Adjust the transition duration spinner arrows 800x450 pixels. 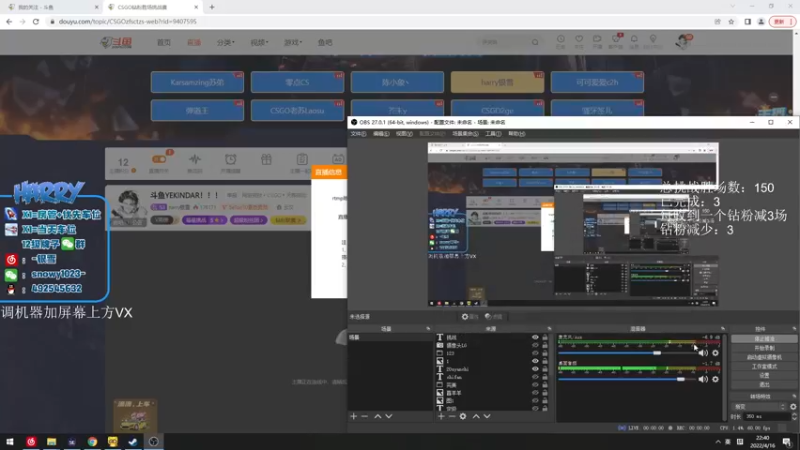pos(794,416)
